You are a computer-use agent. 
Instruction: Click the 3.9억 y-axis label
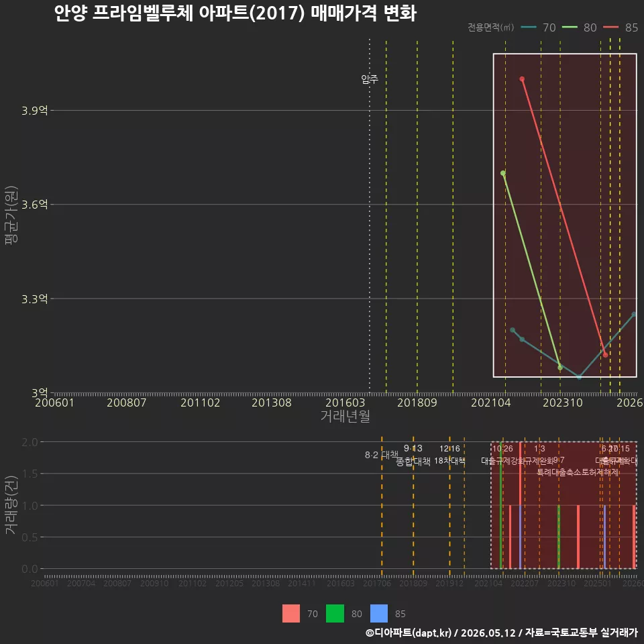pyautogui.click(x=34, y=111)
